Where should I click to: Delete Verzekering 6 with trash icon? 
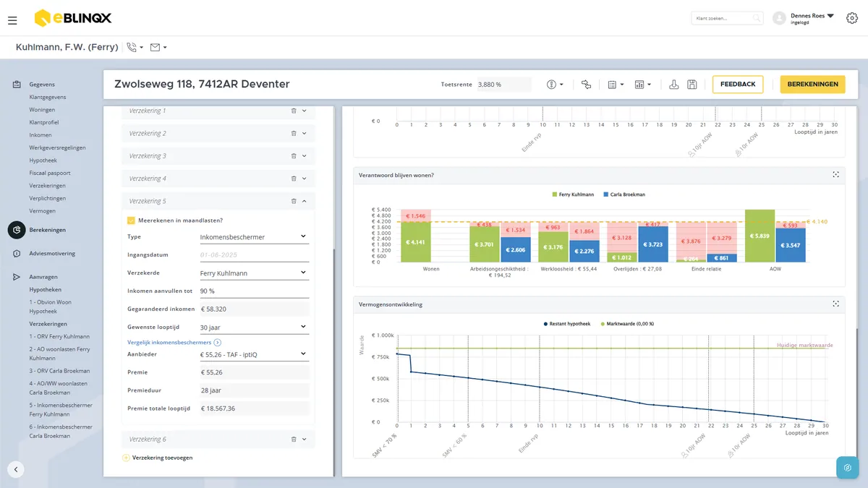(294, 440)
